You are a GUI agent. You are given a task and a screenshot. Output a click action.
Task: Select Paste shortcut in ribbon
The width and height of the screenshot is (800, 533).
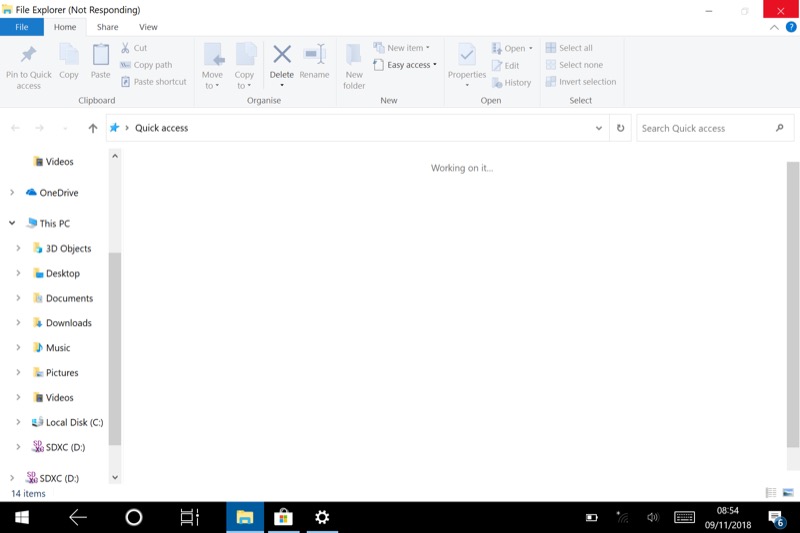154,82
